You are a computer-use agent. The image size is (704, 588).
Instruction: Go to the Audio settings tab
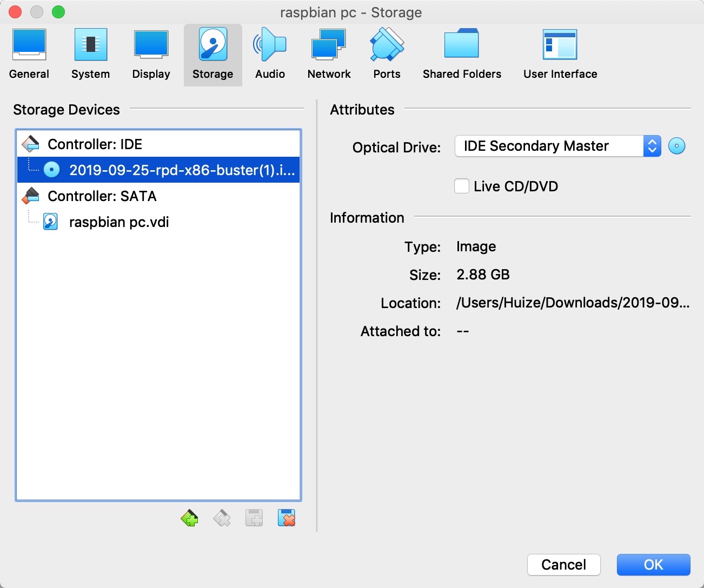[270, 55]
